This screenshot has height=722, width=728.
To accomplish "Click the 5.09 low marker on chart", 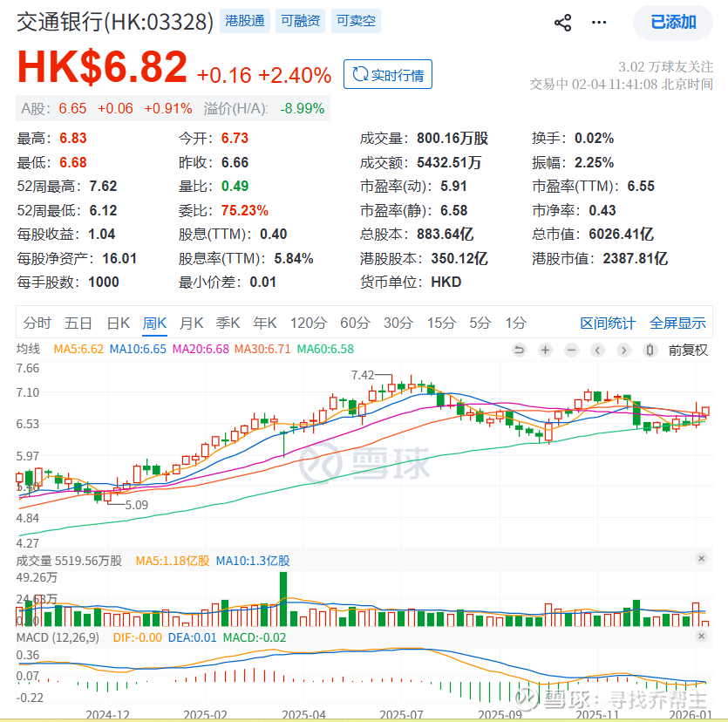I will pos(137,505).
